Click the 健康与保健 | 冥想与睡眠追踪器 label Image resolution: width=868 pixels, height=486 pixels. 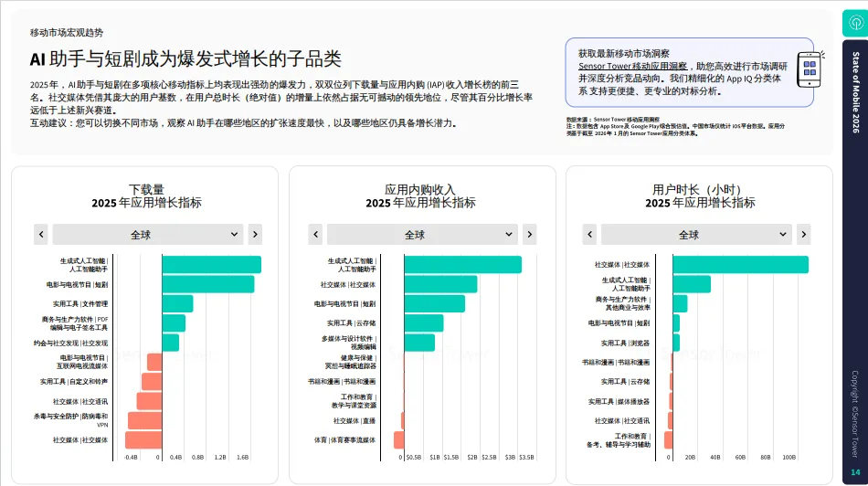[x=351, y=362]
